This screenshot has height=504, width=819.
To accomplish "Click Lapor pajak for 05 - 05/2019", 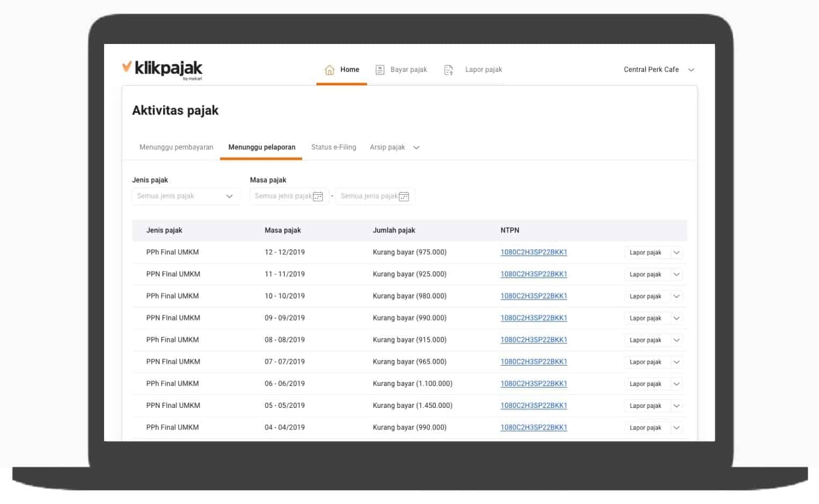I will (x=646, y=406).
